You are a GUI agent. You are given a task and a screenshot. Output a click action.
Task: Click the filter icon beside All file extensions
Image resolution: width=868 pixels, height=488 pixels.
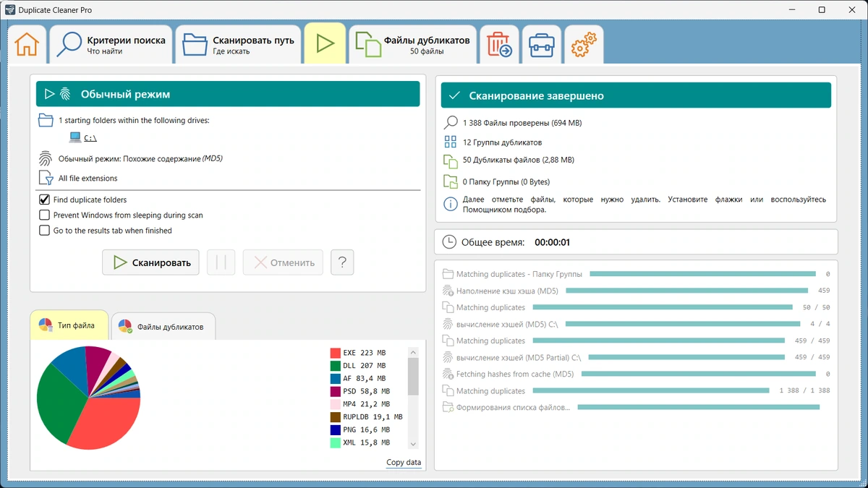tap(46, 178)
